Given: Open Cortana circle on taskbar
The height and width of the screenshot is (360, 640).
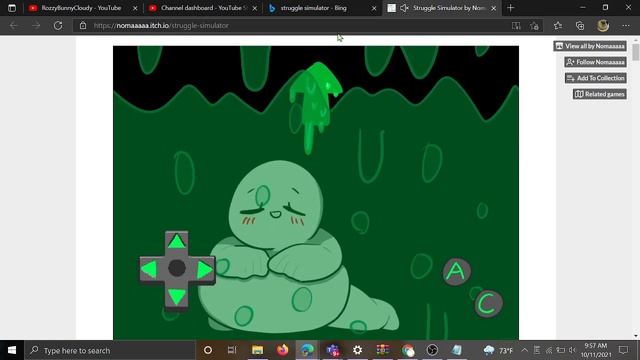Looking at the screenshot, I should click(x=208, y=350).
